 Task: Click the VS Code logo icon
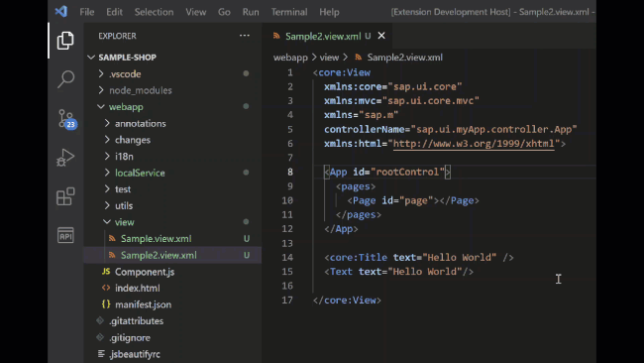pos(61,12)
